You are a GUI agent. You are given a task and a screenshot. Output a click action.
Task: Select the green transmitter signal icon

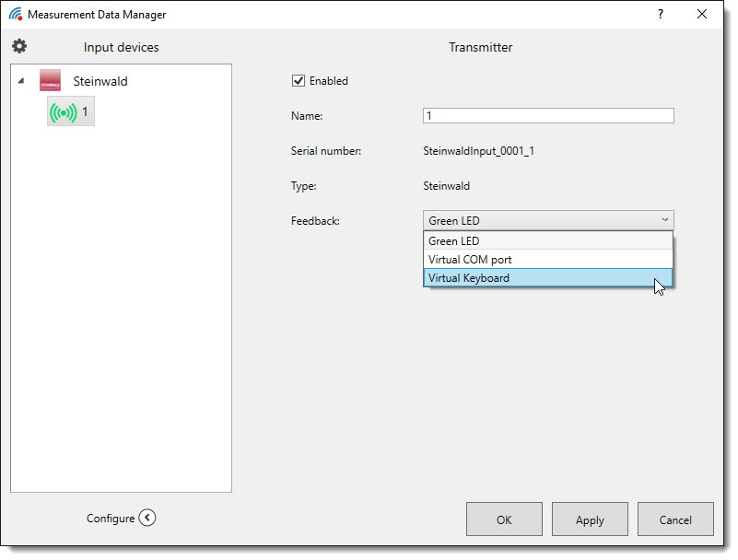coord(64,112)
